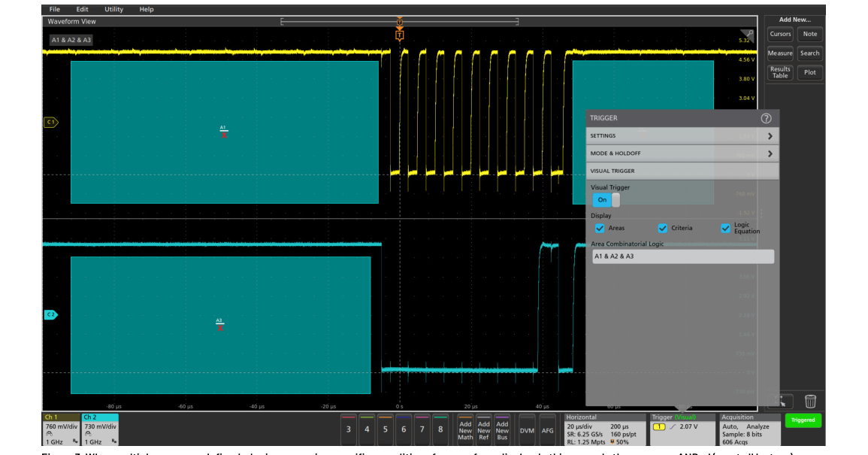Add new Cursors

tap(780, 34)
